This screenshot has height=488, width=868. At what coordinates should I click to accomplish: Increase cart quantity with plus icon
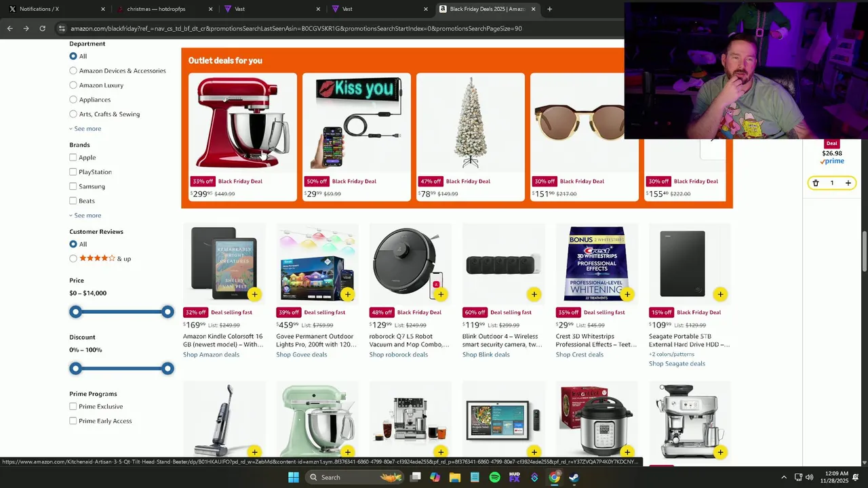[848, 183]
